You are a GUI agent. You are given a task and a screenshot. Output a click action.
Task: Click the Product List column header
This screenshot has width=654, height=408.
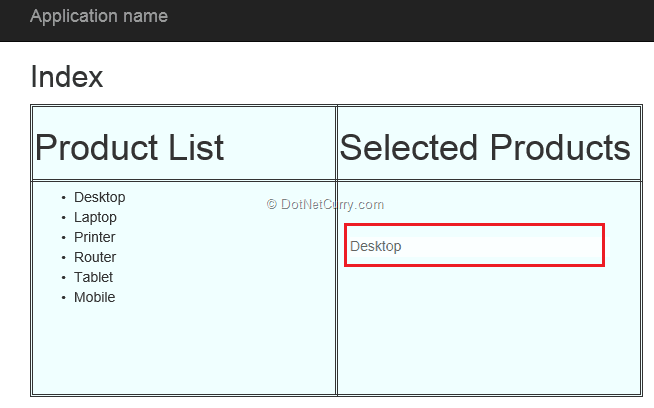[129, 148]
